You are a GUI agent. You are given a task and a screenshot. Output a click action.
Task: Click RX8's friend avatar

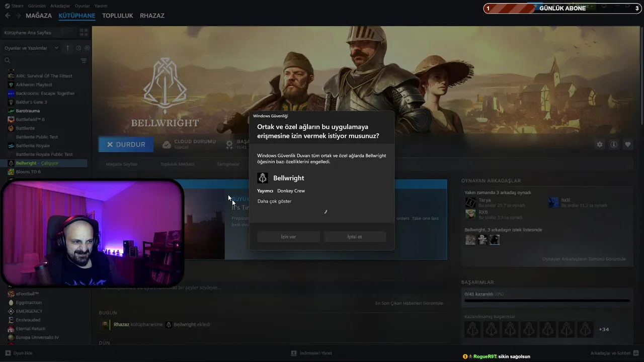pyautogui.click(x=470, y=214)
